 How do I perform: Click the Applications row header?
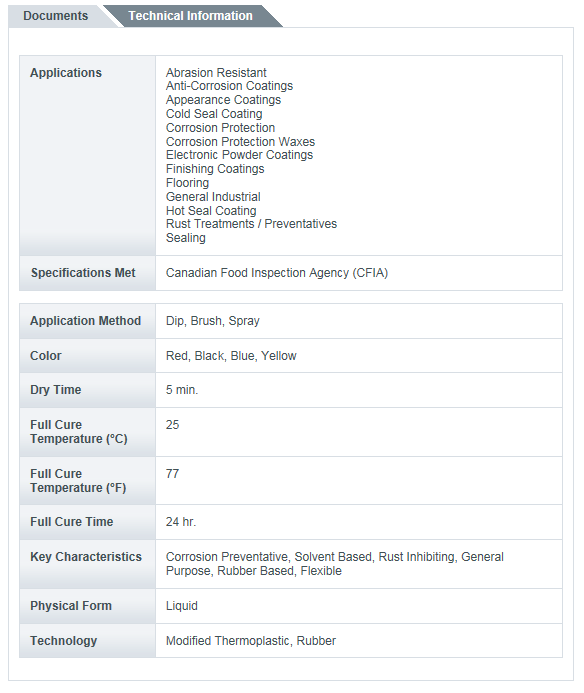click(x=66, y=72)
